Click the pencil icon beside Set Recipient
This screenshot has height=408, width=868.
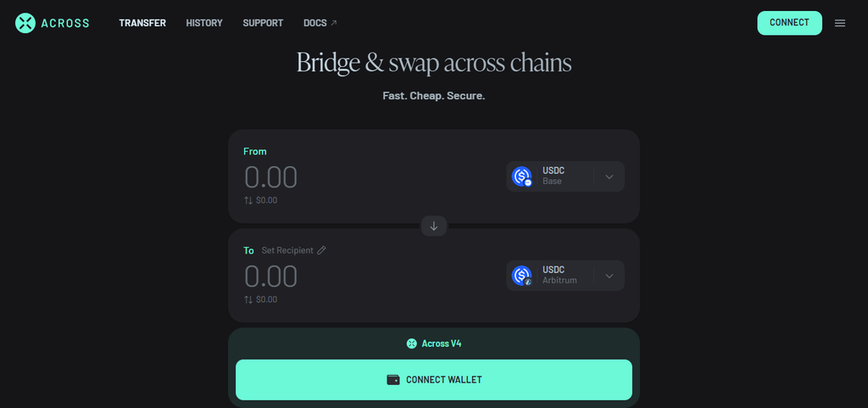tap(321, 250)
